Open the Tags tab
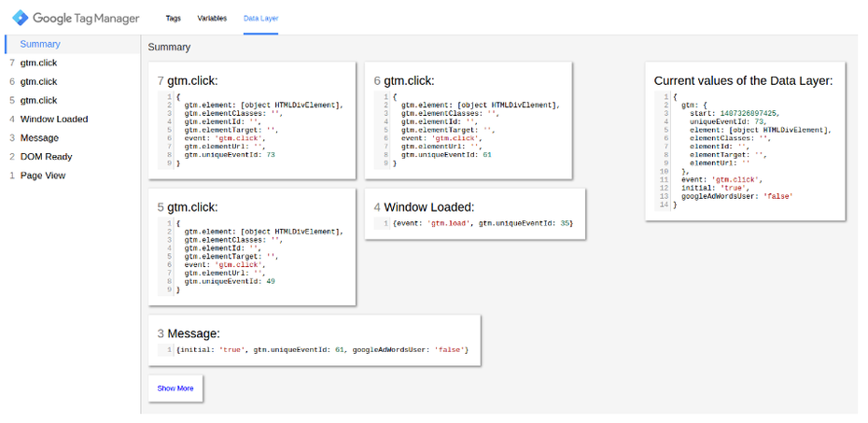868x423 pixels. click(173, 19)
